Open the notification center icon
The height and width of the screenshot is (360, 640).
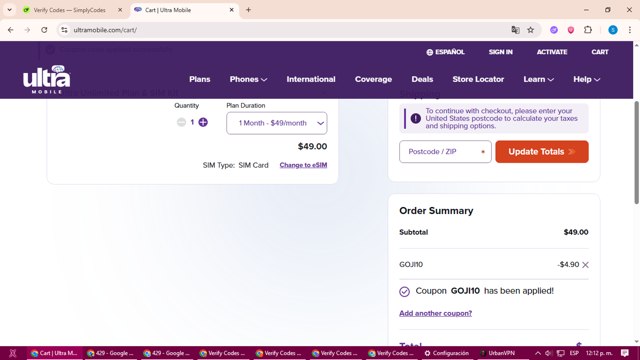tap(625, 353)
